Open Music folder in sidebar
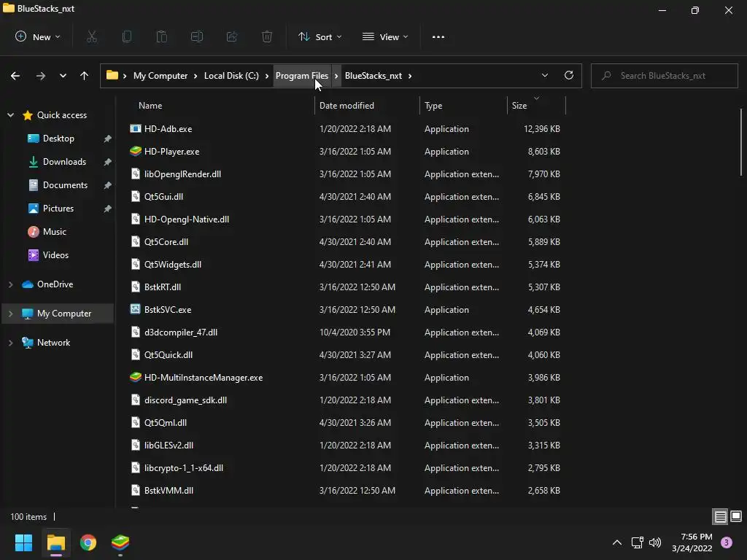 [54, 232]
